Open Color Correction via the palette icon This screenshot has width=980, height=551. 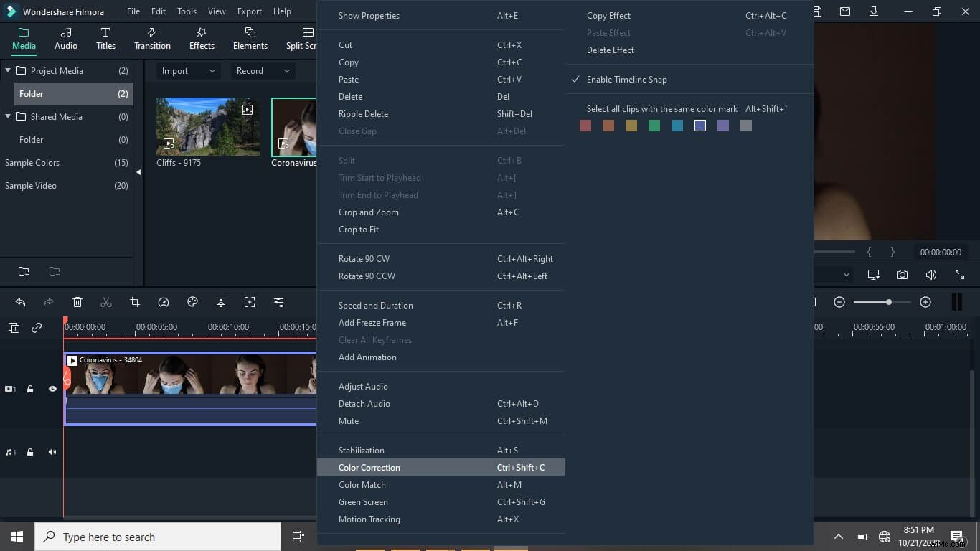192,302
